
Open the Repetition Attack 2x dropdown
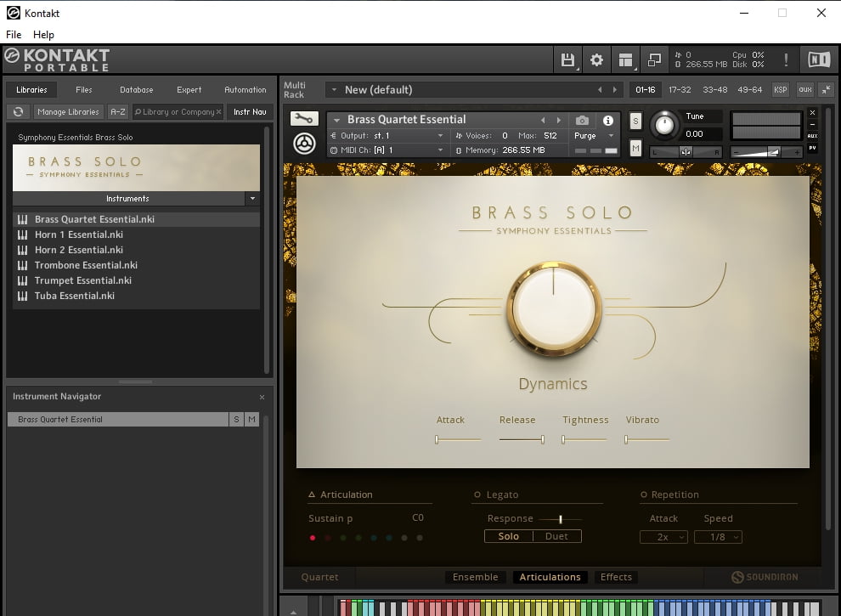pos(663,537)
